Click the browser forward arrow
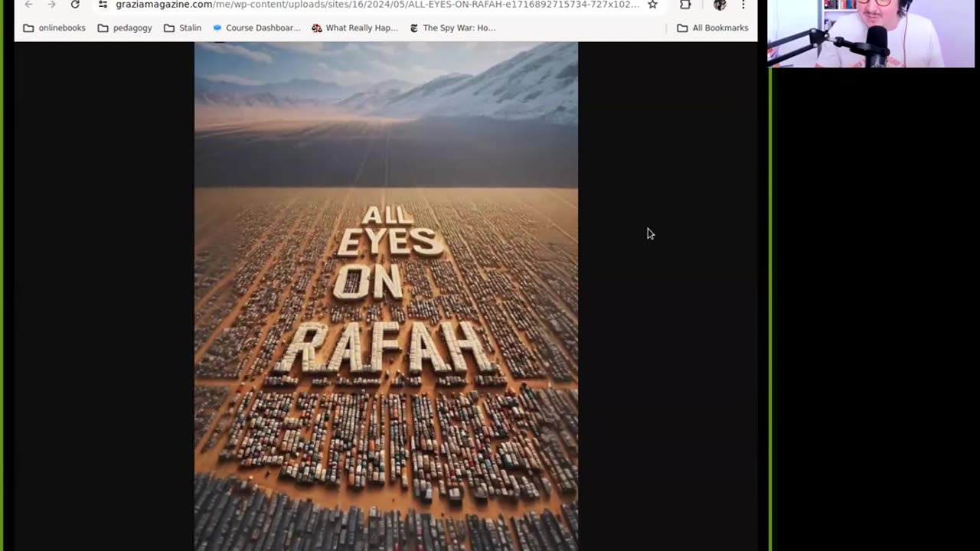980x551 pixels. [x=51, y=5]
